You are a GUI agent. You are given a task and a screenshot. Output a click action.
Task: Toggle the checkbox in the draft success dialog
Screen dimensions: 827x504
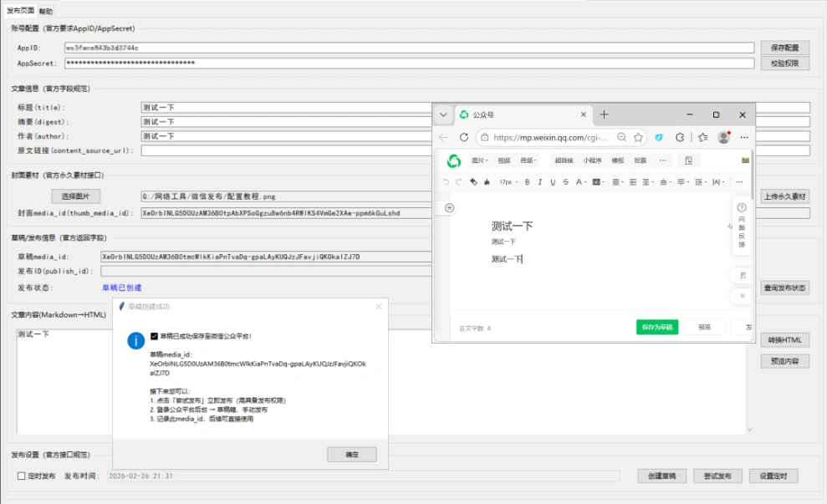[153, 336]
